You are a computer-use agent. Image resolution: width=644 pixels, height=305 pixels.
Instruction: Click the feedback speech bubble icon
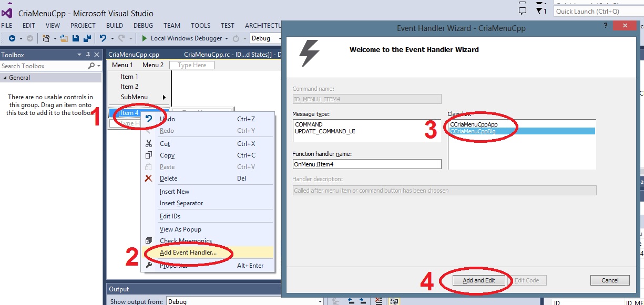(522, 11)
